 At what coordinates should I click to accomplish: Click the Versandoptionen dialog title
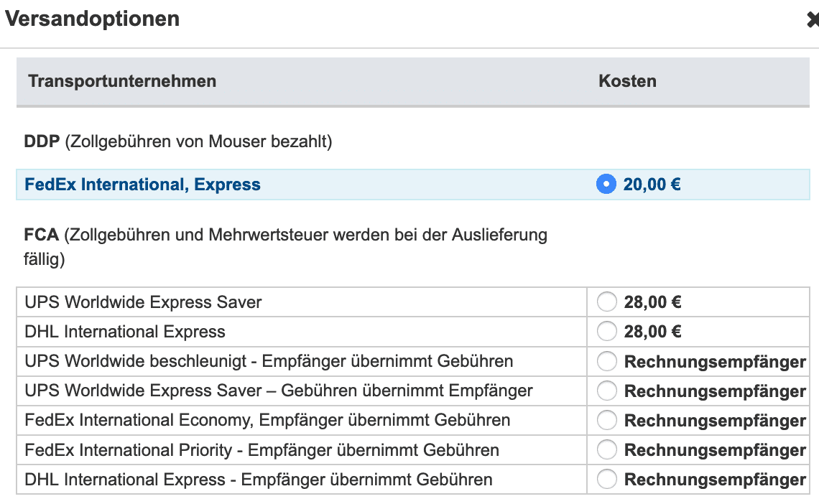pos(93,19)
